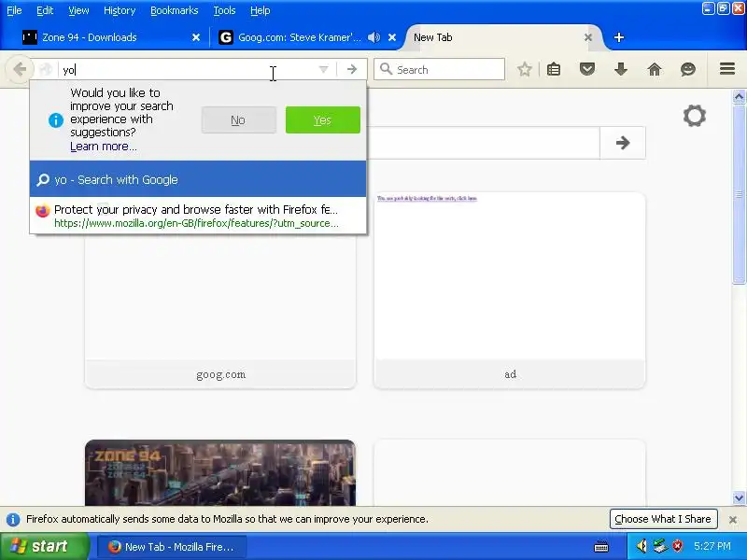
Task: Click scrollbar down arrow
Action: point(739,498)
